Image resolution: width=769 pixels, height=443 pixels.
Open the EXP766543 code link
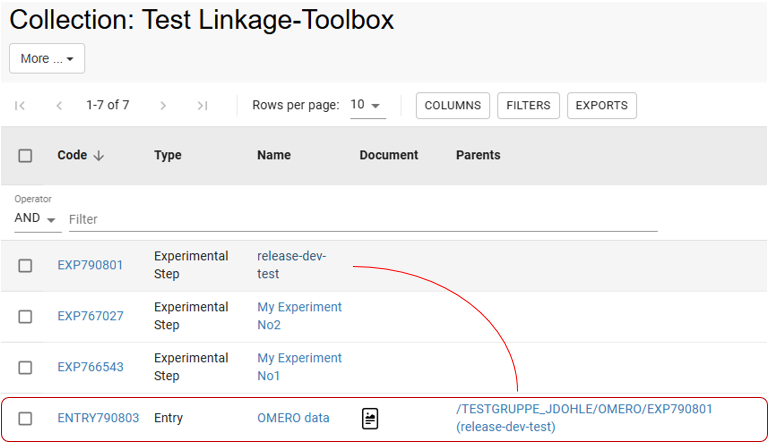click(x=90, y=367)
